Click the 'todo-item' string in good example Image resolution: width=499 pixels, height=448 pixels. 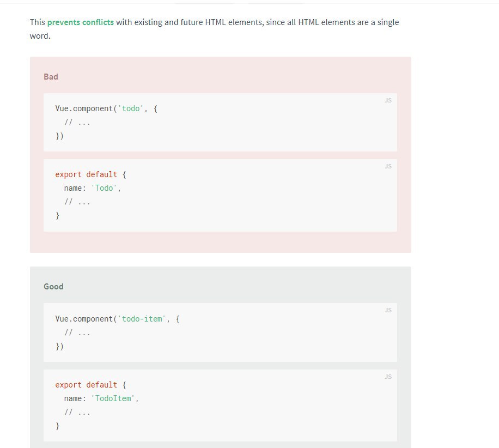coord(142,319)
